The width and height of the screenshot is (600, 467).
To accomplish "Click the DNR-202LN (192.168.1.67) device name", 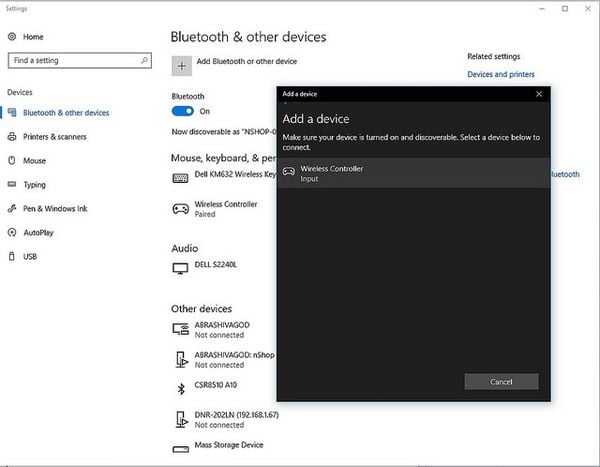I will click(236, 415).
